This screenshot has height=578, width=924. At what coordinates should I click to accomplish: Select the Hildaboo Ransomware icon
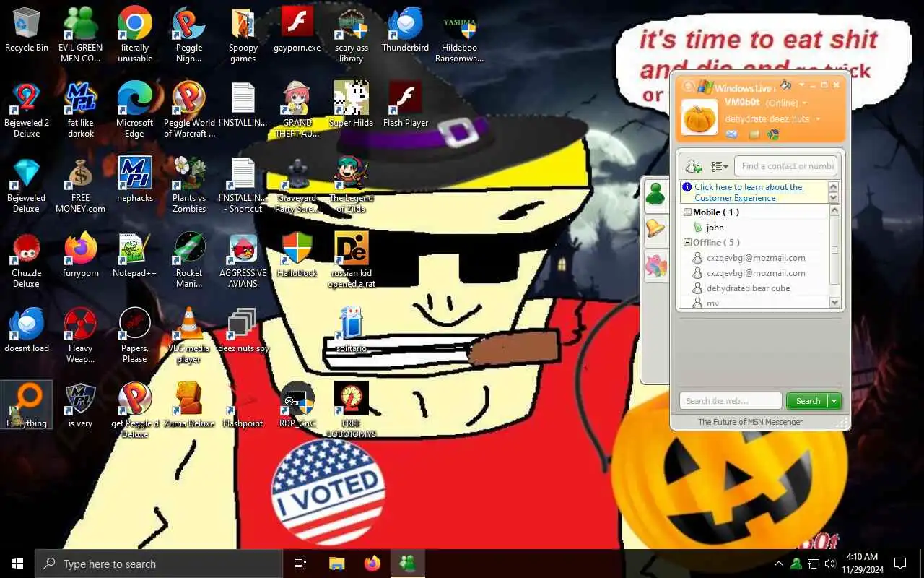coord(460,34)
